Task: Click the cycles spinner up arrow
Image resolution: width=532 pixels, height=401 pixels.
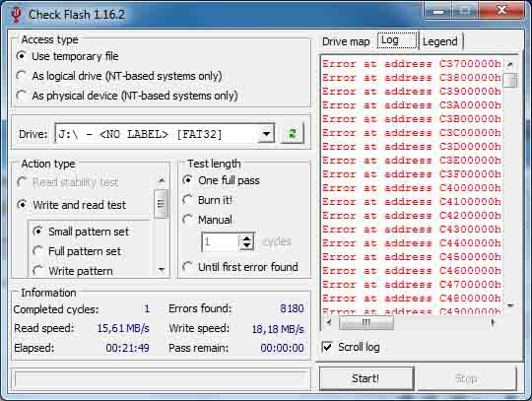Action: 246,237
